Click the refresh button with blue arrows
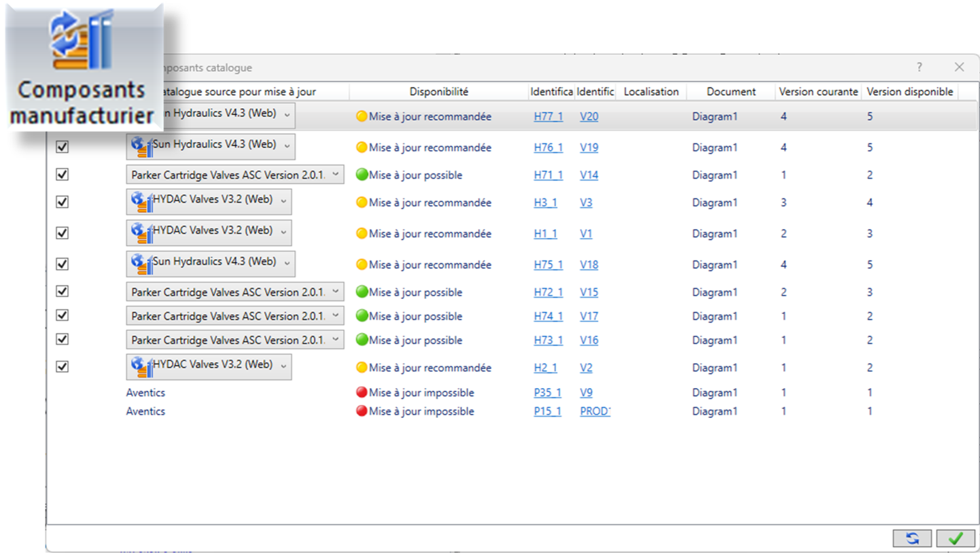Image resolution: width=980 pixels, height=556 pixels. click(x=912, y=538)
